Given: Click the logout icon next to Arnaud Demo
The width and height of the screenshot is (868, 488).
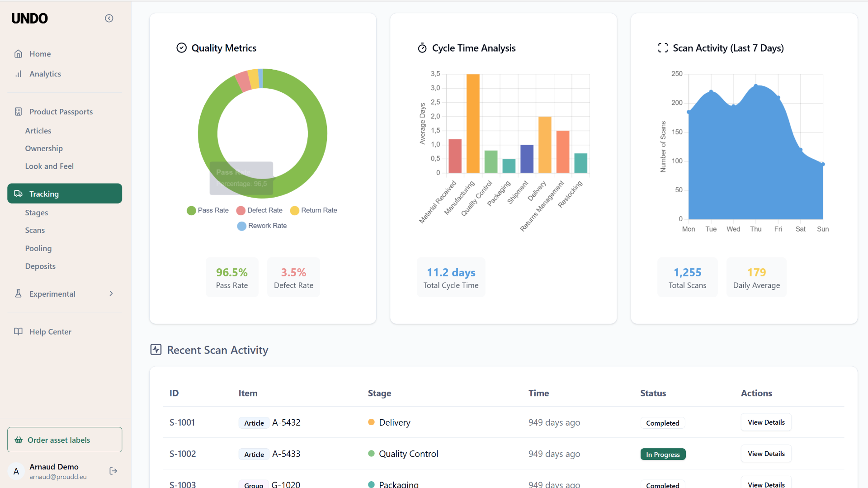Looking at the screenshot, I should pos(113,471).
